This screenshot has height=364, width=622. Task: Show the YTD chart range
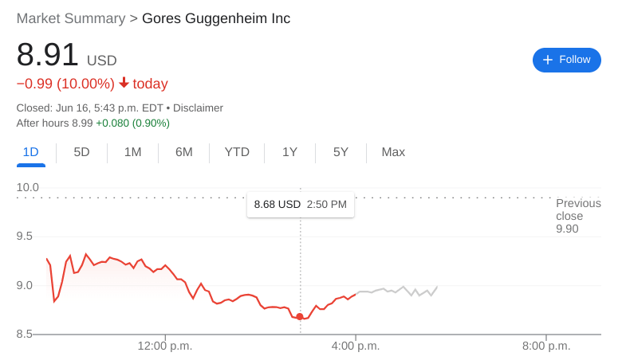(x=237, y=152)
